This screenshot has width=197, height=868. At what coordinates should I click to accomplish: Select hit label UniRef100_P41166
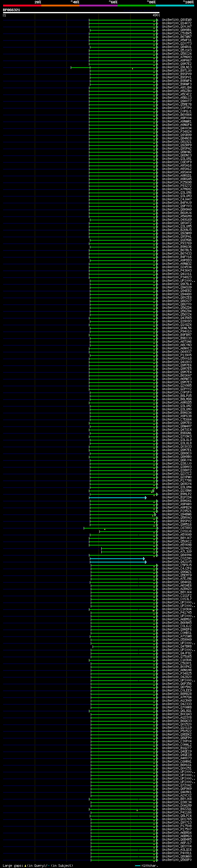pos(177,812)
